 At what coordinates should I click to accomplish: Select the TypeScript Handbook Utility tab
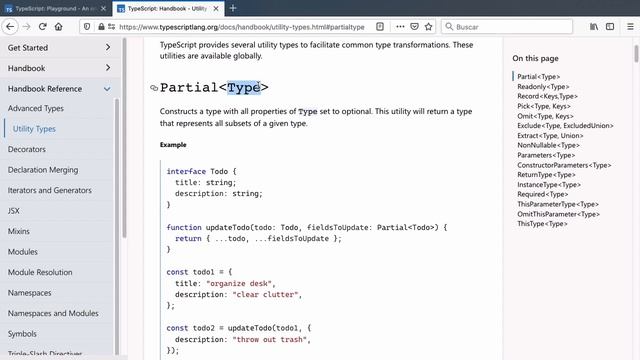(x=167, y=8)
